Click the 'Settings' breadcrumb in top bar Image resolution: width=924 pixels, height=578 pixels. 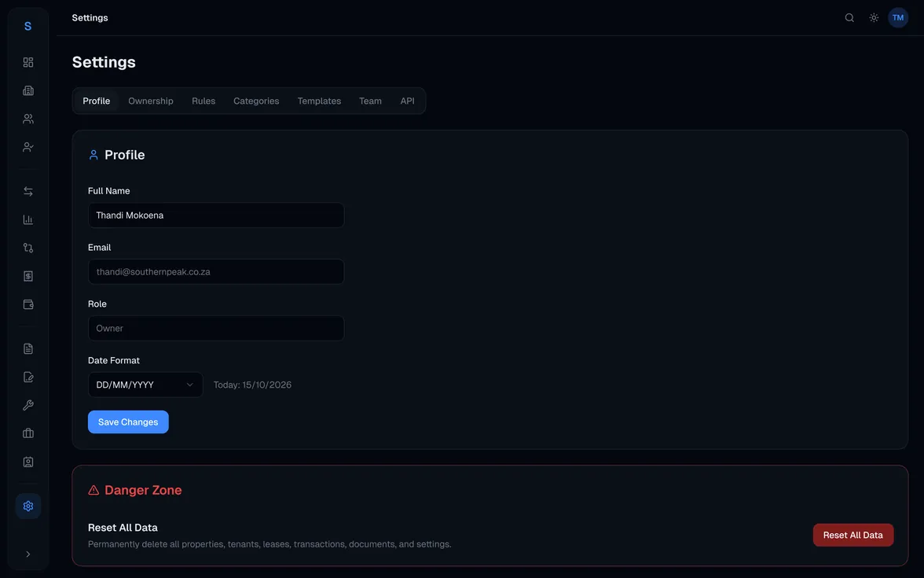click(90, 17)
